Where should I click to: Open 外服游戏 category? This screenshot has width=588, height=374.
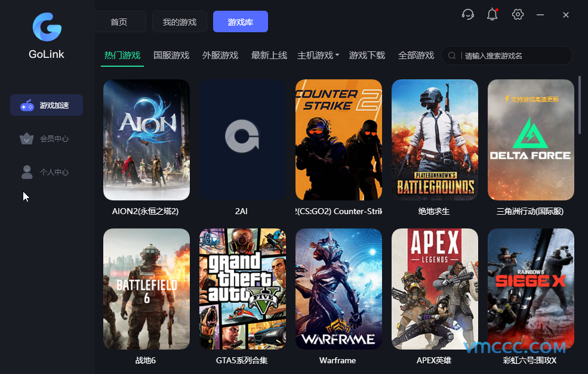click(x=220, y=55)
